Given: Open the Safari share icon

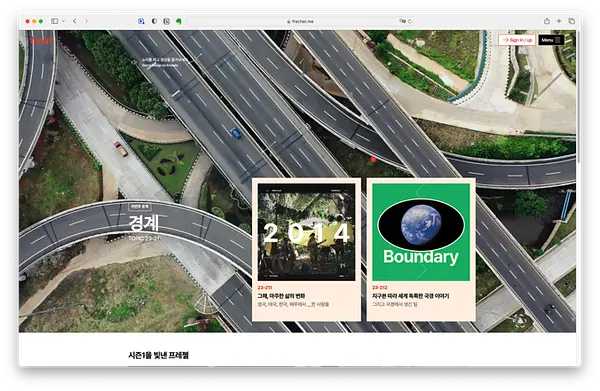Looking at the screenshot, I should click(547, 21).
